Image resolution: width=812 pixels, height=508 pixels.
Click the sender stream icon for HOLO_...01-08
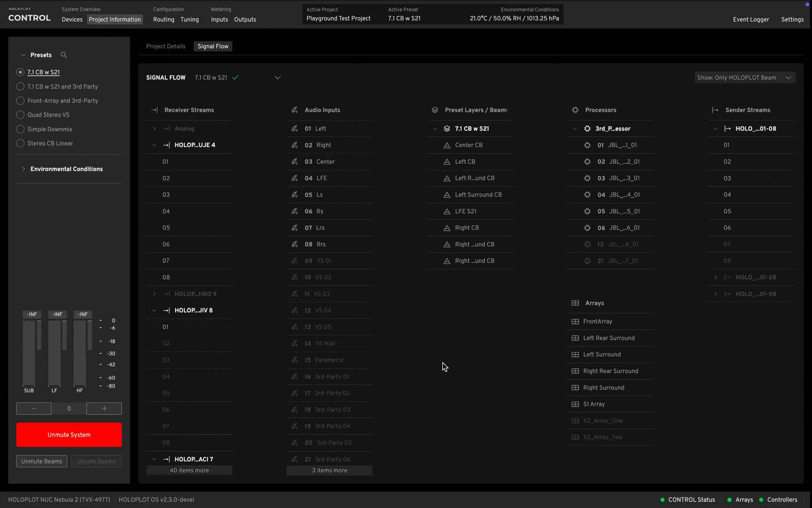pyautogui.click(x=727, y=129)
